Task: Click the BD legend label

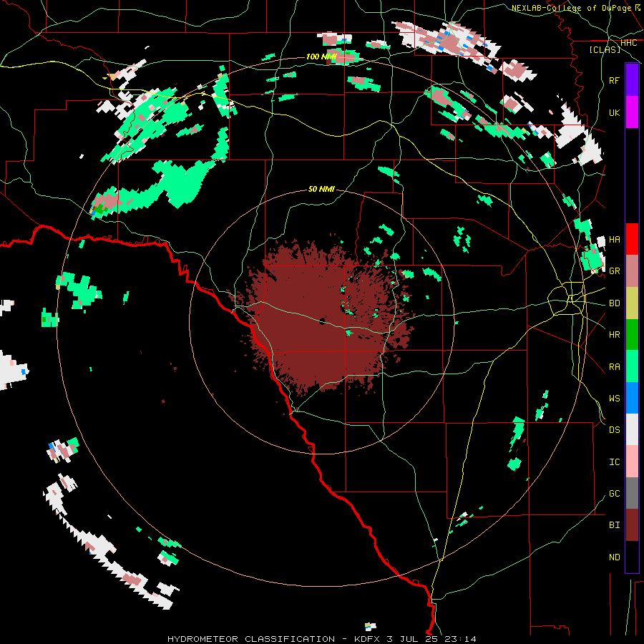Action: point(614,303)
